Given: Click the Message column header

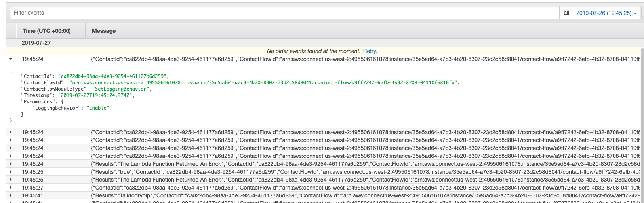Looking at the screenshot, I should point(104,31).
